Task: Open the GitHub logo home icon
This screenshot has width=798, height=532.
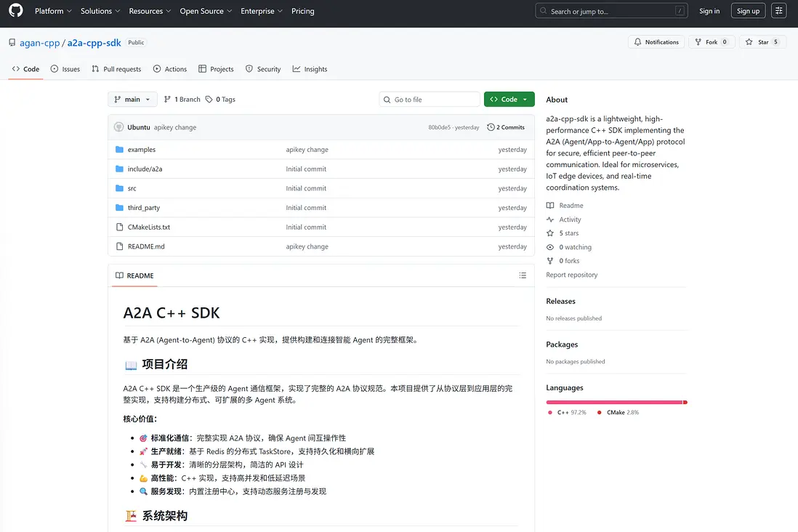Action: click(16, 11)
